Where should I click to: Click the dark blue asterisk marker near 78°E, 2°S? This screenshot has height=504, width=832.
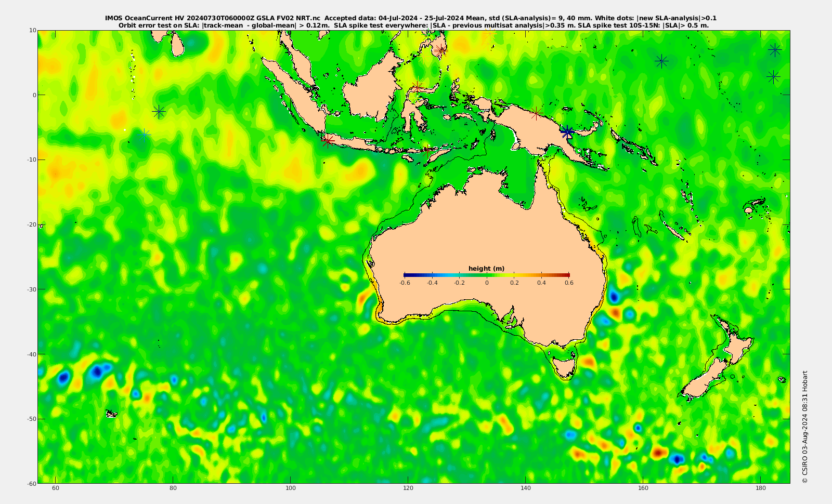[159, 111]
